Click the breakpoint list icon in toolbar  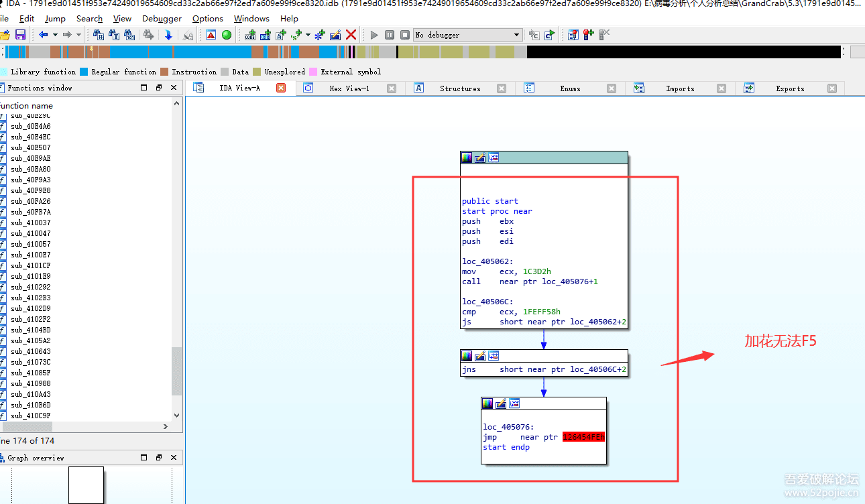[x=573, y=34]
